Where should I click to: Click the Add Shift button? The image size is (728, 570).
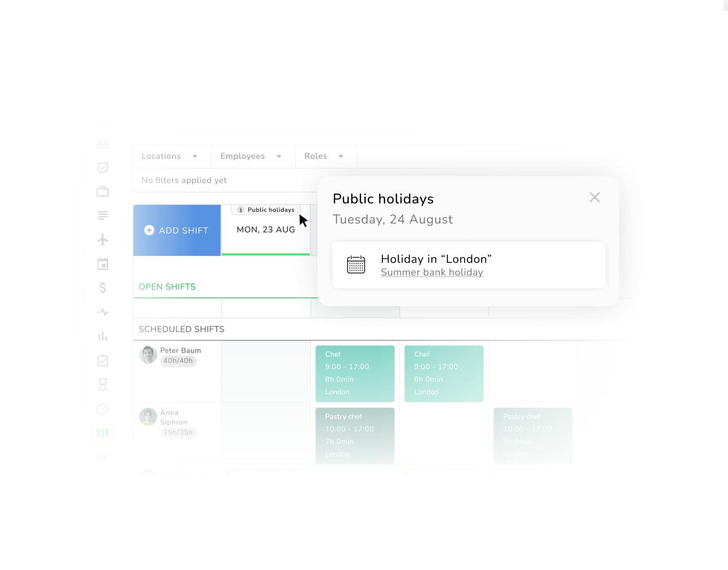[x=177, y=230]
